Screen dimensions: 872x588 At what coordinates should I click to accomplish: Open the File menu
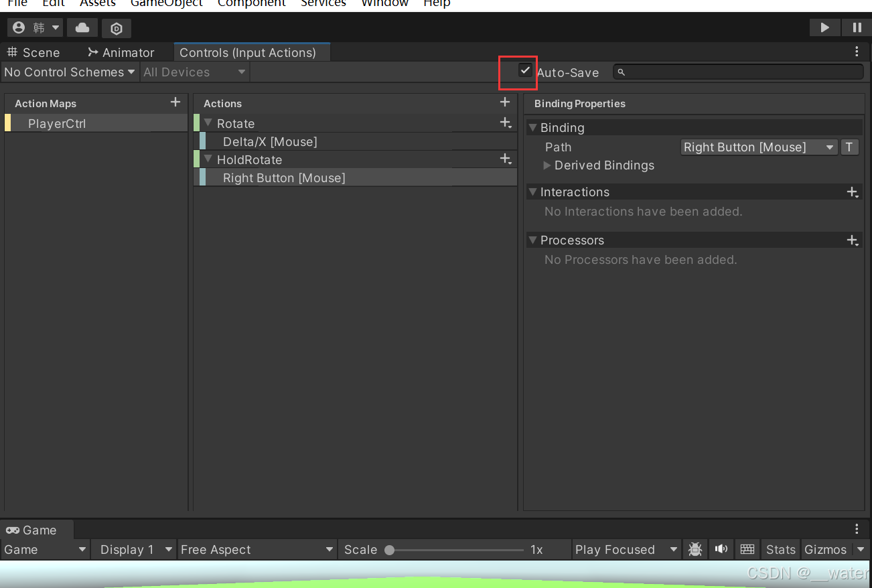pos(17,3)
